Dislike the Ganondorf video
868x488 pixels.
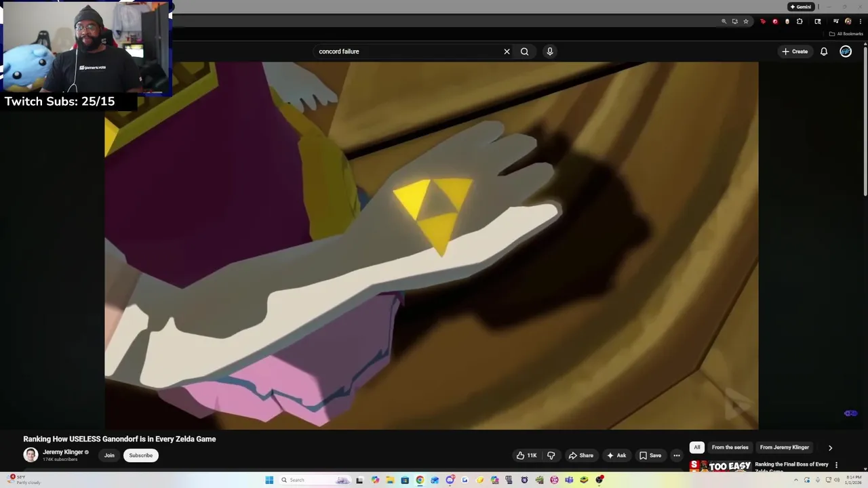click(x=551, y=455)
